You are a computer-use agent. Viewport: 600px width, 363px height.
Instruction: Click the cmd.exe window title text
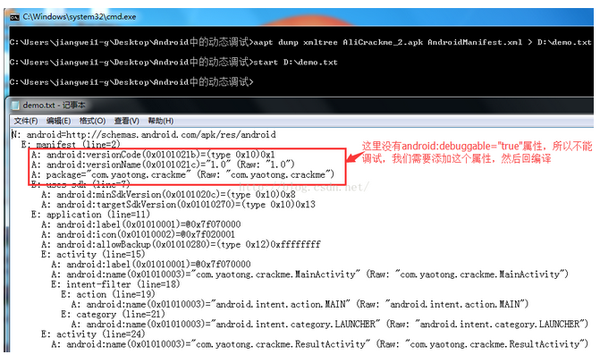[79, 17]
